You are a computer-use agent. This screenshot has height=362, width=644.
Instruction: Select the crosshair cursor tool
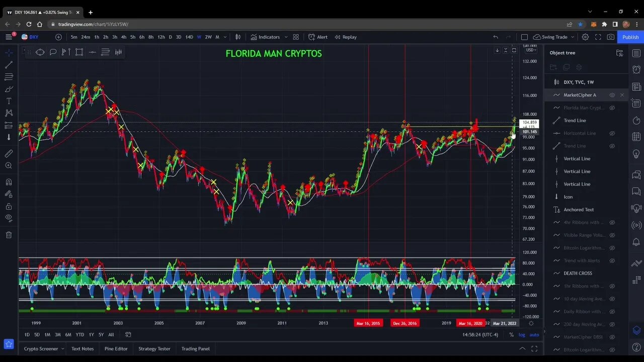coord(9,52)
